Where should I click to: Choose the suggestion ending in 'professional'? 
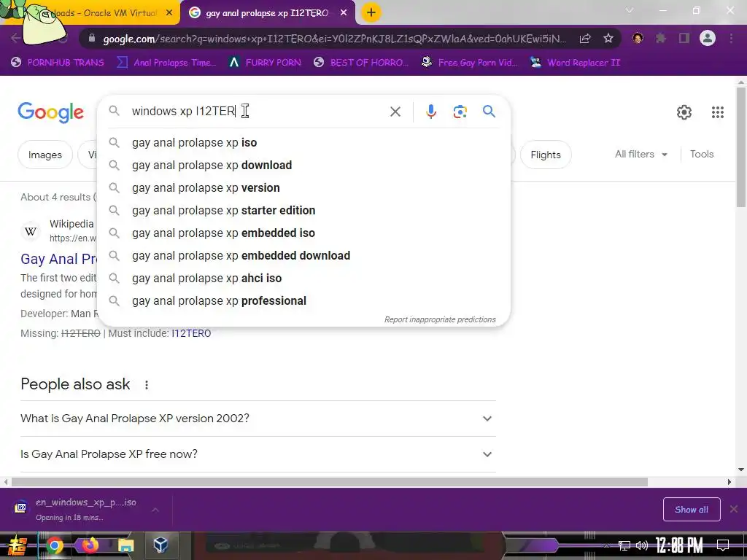pyautogui.click(x=303, y=301)
